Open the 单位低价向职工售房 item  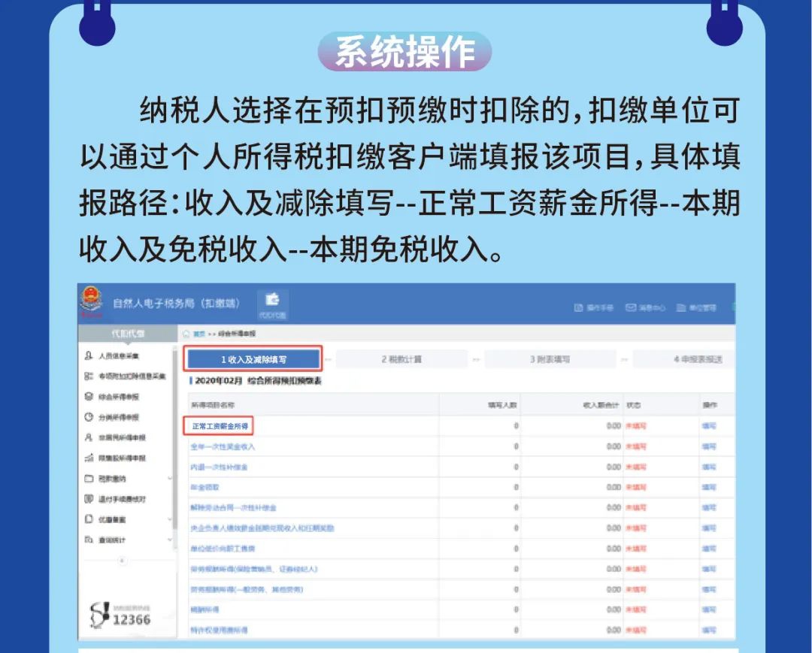tap(223, 549)
